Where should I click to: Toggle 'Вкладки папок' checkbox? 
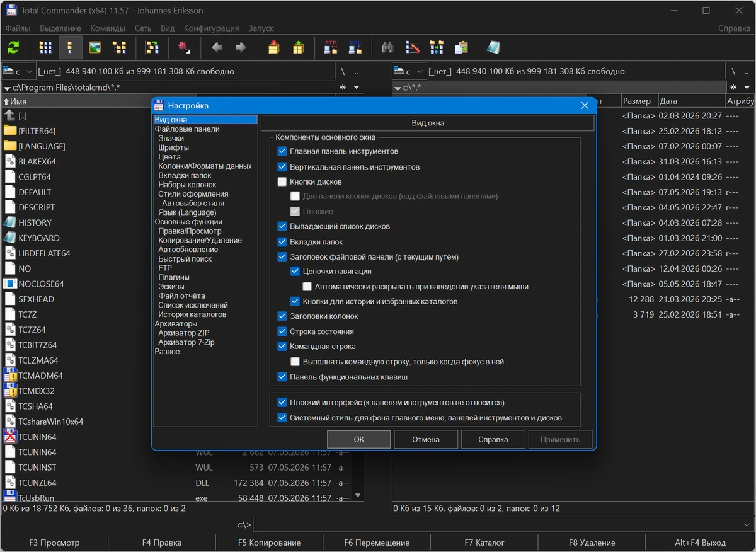(282, 242)
